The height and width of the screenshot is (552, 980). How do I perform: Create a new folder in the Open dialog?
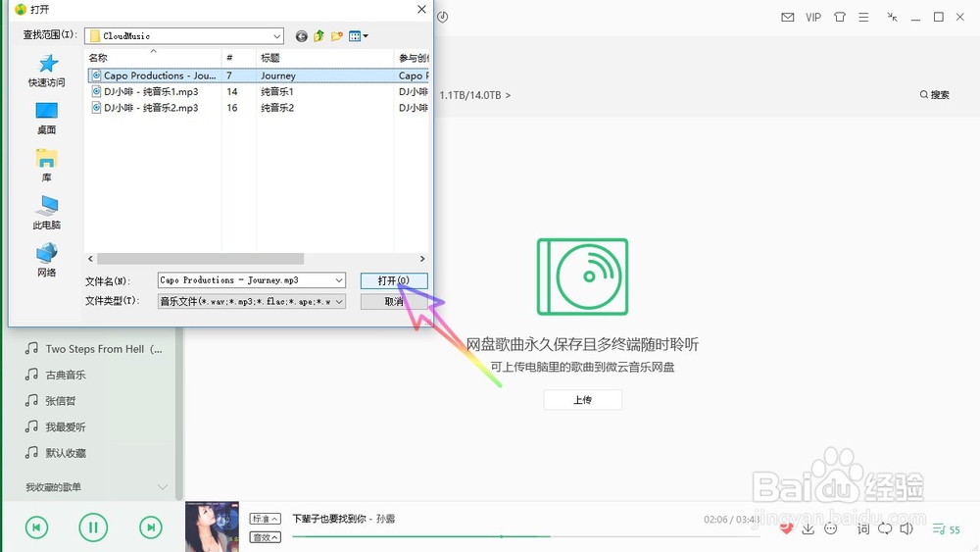pos(337,36)
